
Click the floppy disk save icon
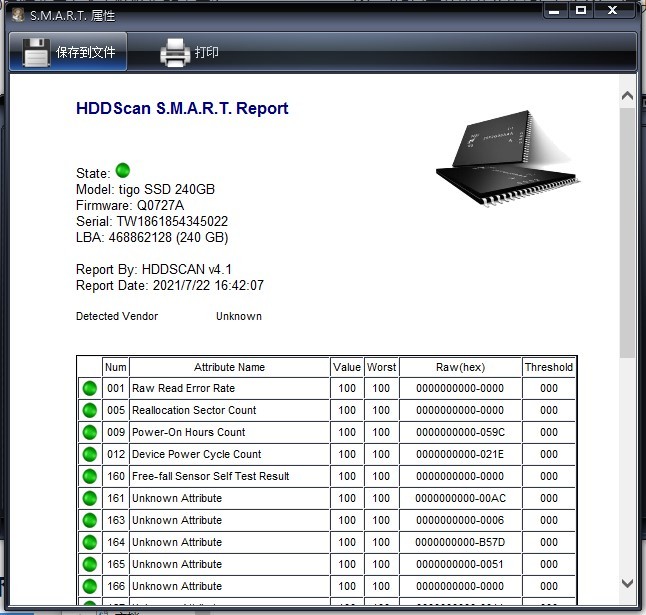click(x=36, y=52)
